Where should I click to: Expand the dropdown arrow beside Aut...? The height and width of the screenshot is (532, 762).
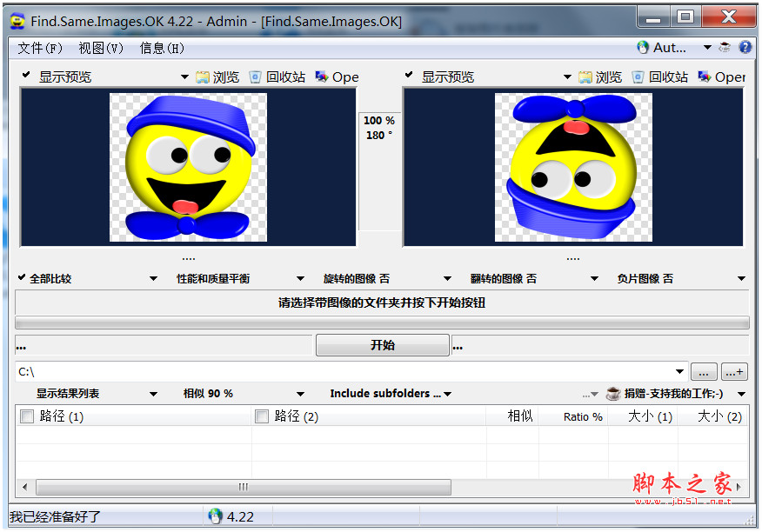coord(707,48)
